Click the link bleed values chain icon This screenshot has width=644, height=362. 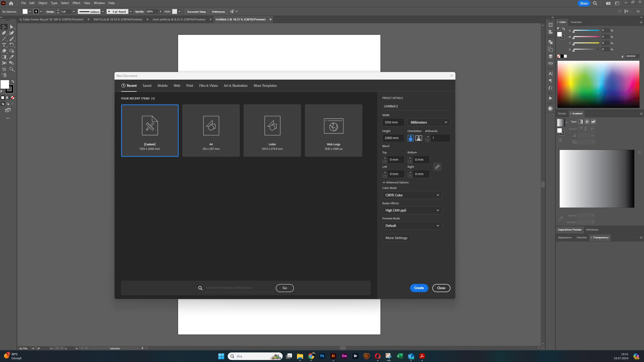437,167
